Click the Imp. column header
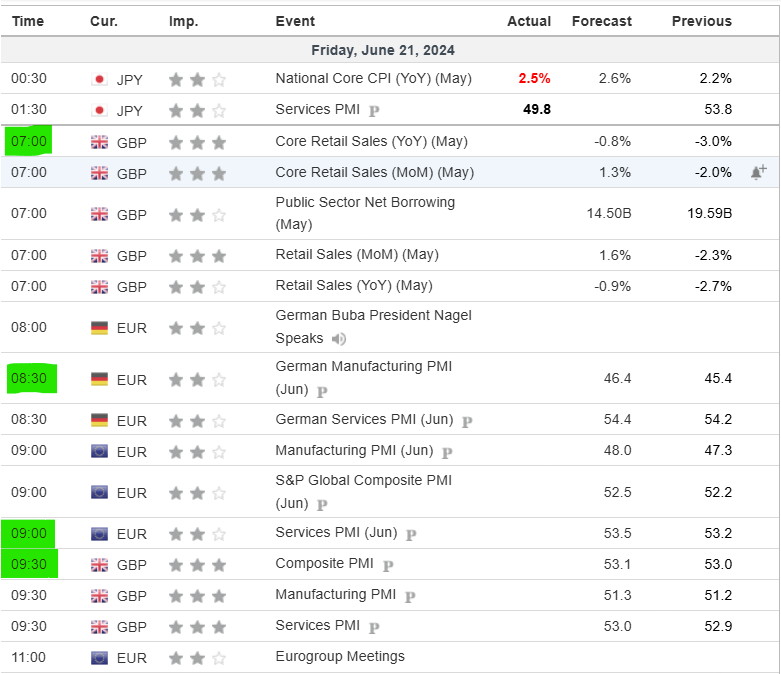The width and height of the screenshot is (781, 674). (183, 21)
